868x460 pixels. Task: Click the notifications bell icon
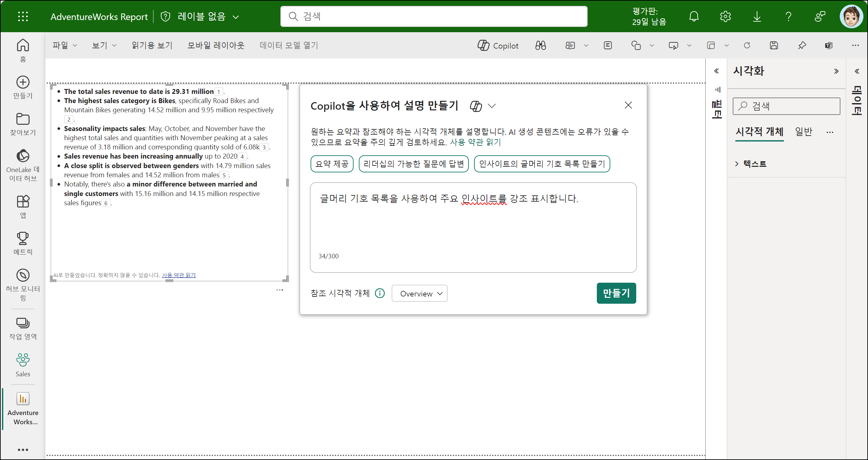click(x=694, y=16)
